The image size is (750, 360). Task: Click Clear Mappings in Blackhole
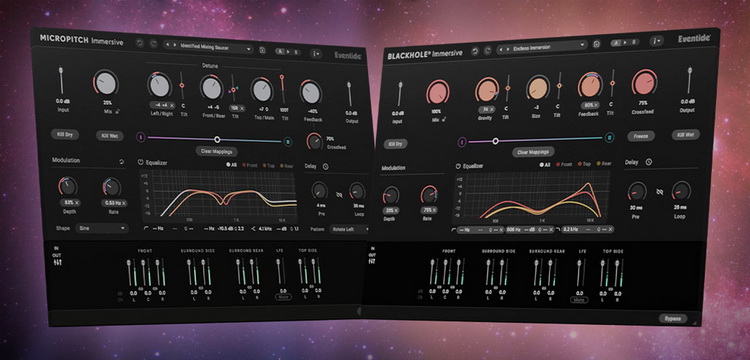tap(533, 153)
